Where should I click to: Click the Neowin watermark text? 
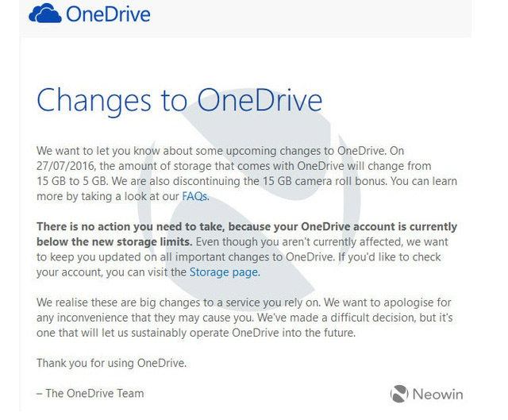[437, 394]
